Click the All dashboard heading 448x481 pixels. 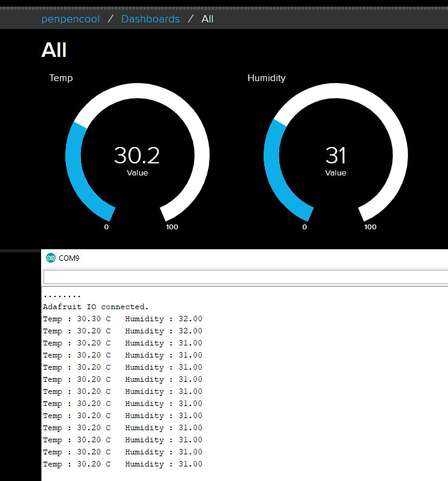click(54, 50)
